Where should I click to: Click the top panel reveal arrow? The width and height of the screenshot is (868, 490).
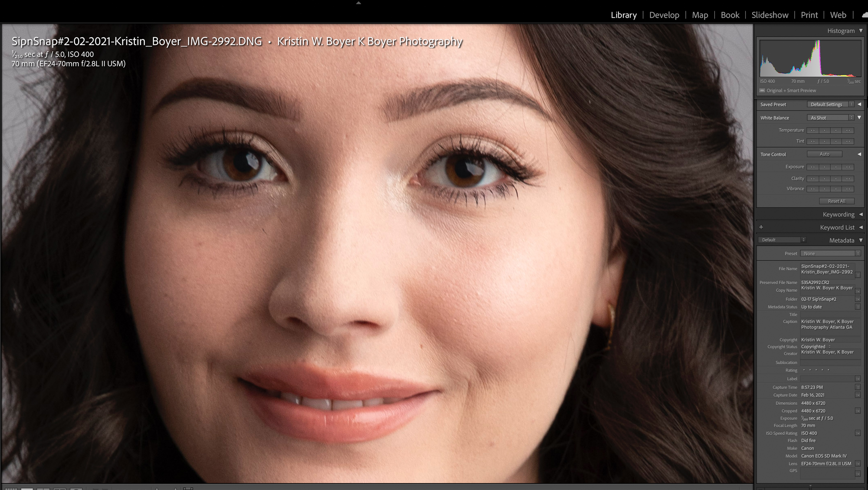[358, 3]
